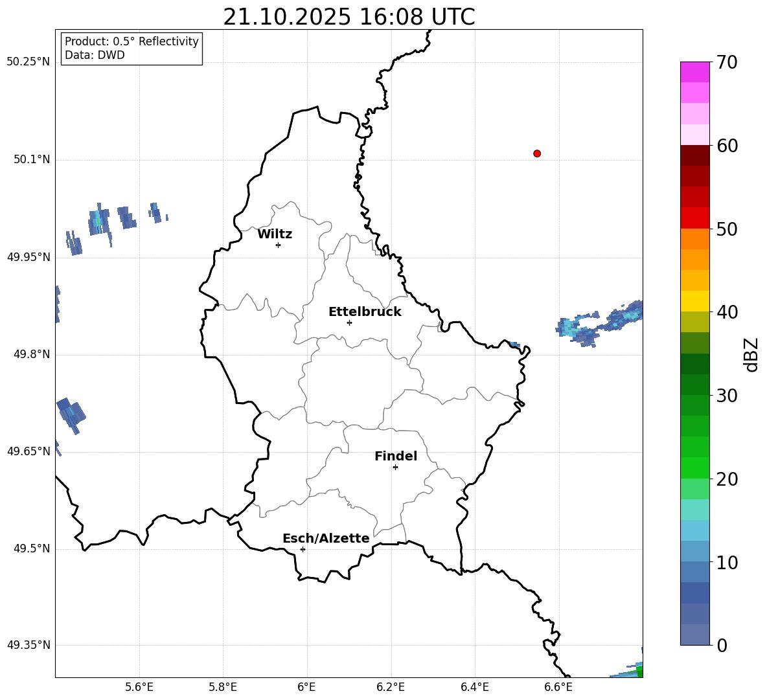
Task: Click the magenta swatch at colorbar top
Action: pyautogui.click(x=695, y=72)
